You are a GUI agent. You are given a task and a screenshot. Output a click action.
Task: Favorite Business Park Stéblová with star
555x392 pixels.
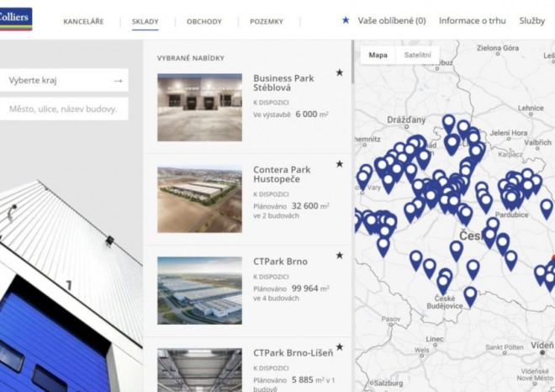coord(340,72)
